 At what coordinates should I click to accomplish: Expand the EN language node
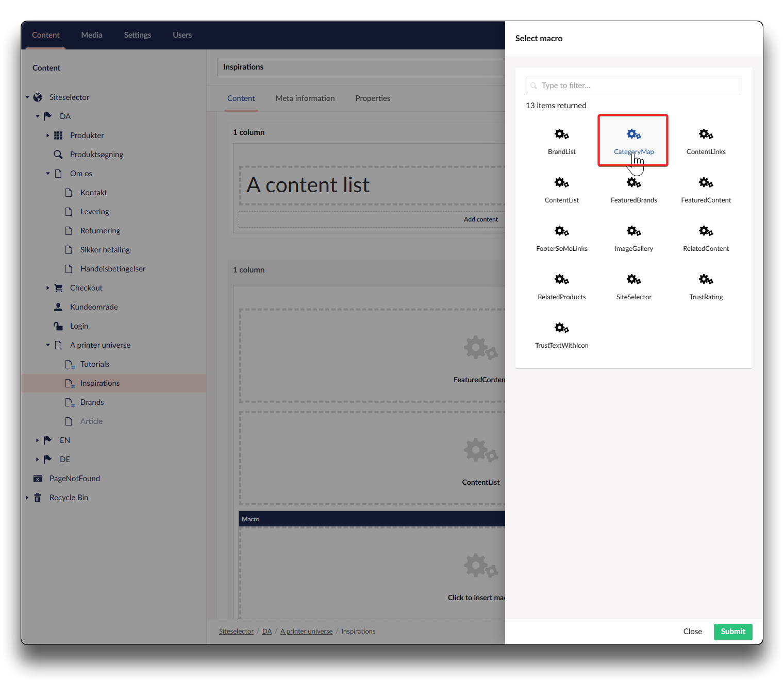(37, 440)
